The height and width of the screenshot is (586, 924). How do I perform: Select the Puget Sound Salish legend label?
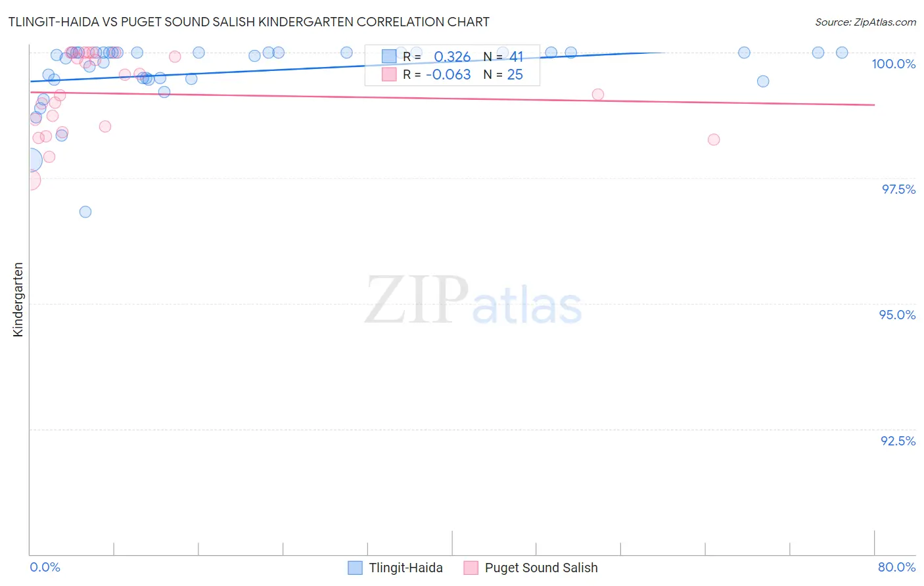541,568
